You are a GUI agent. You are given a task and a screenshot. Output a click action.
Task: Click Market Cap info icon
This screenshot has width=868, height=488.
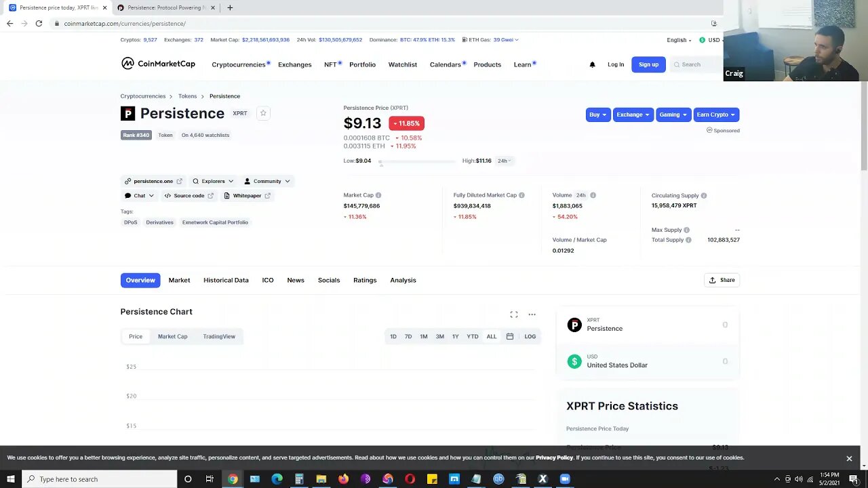coord(378,195)
